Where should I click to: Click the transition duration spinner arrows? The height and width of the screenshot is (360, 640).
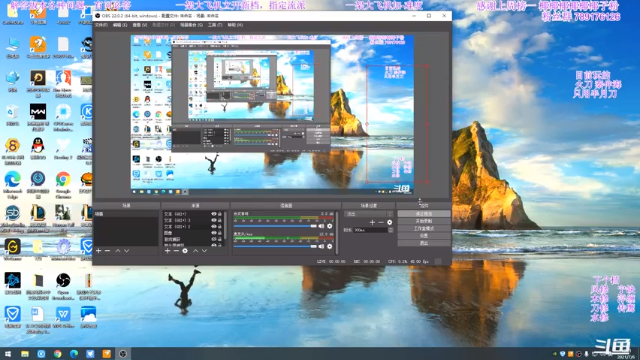click(x=391, y=230)
